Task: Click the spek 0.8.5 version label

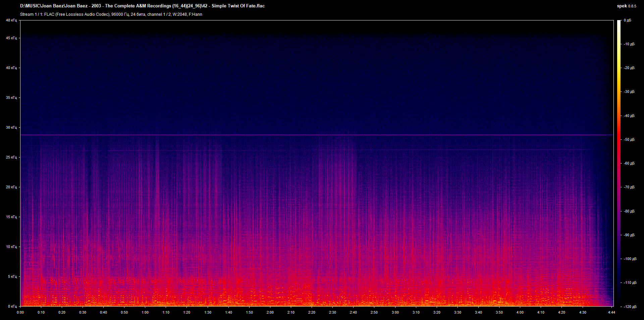Action: pyautogui.click(x=626, y=6)
